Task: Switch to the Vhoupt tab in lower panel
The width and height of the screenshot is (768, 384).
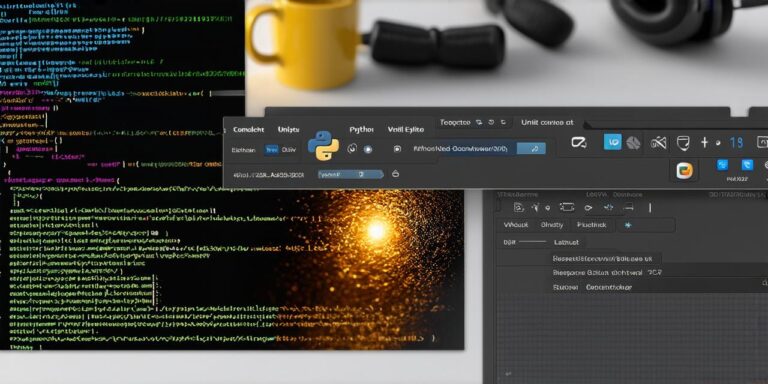Action: tap(516, 225)
